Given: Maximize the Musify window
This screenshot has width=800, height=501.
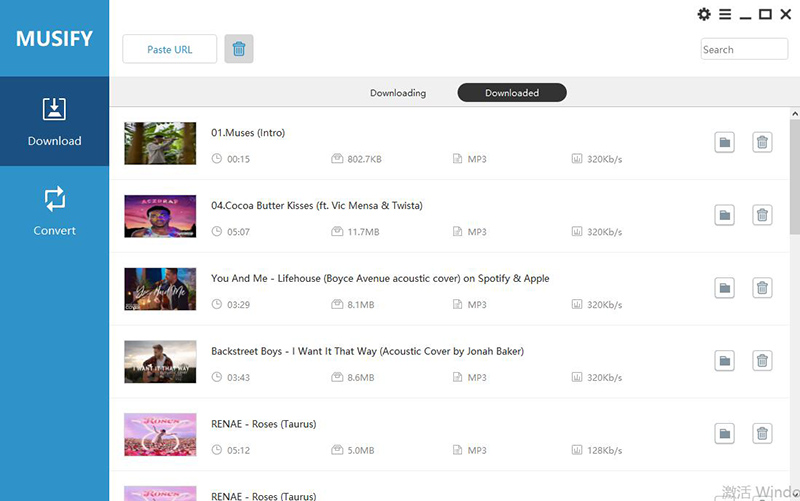Looking at the screenshot, I should point(765,14).
